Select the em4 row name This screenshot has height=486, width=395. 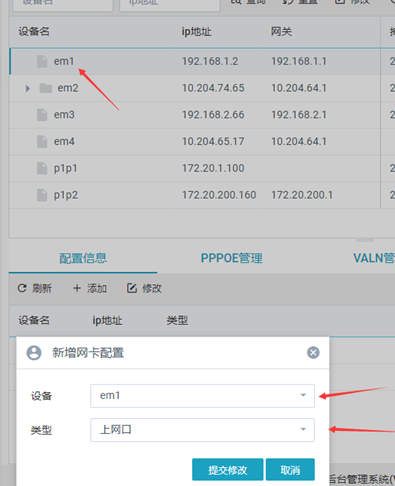[x=64, y=141]
